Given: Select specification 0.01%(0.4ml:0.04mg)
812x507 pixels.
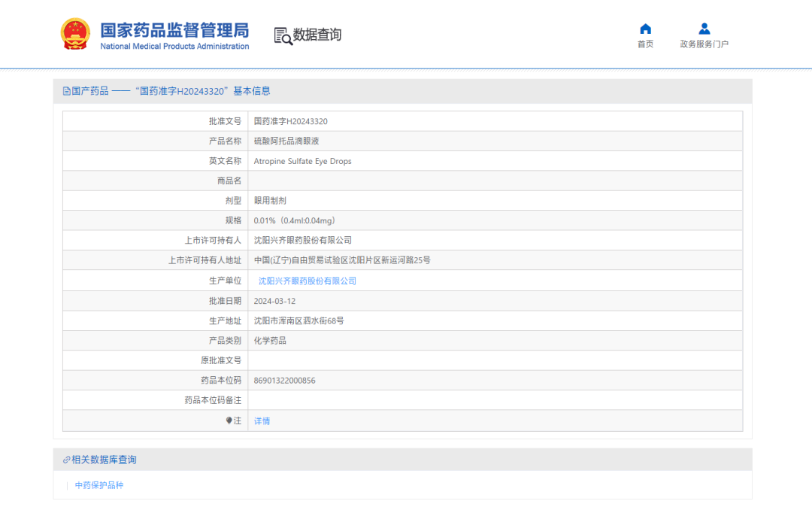Looking at the screenshot, I should click(295, 220).
